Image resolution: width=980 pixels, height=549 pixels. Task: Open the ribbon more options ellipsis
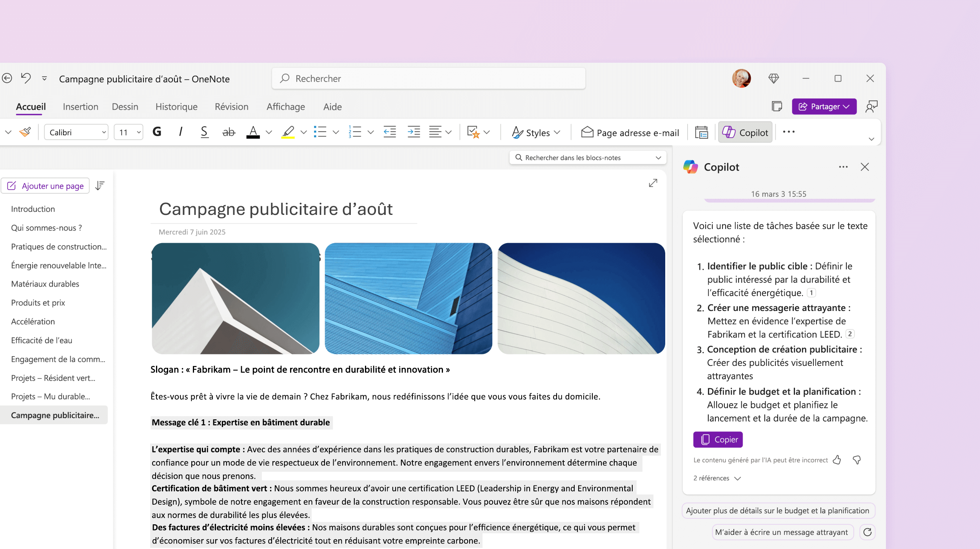[x=789, y=132]
